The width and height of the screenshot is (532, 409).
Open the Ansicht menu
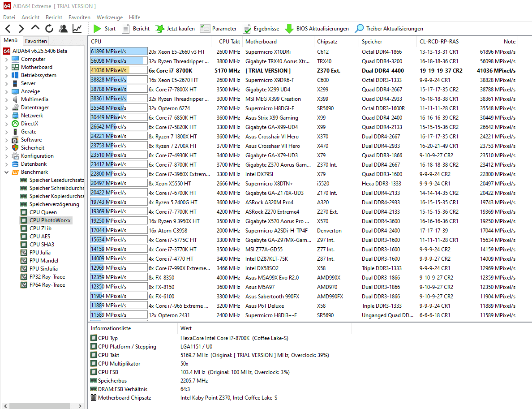click(x=30, y=17)
